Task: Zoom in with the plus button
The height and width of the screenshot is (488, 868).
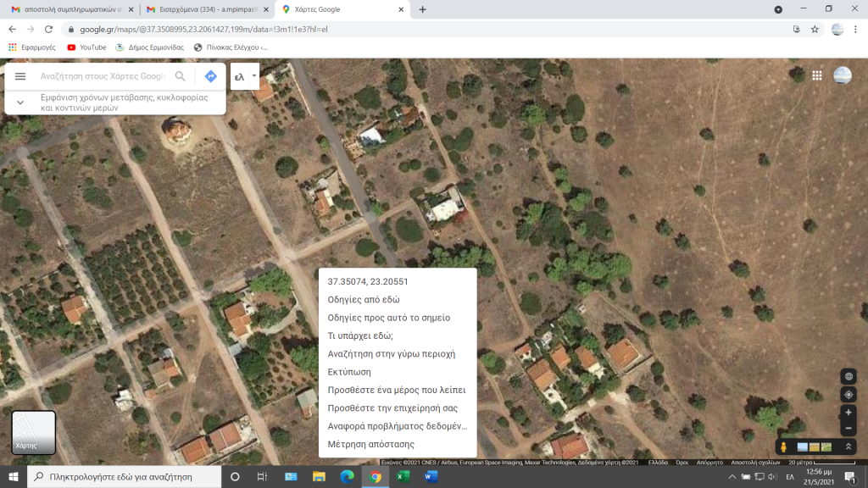Action: coord(849,413)
